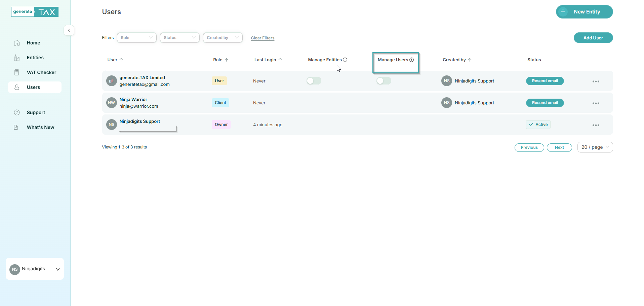644x306 pixels.
Task: Collapse the sidebar with the chevron button
Action: tap(69, 30)
